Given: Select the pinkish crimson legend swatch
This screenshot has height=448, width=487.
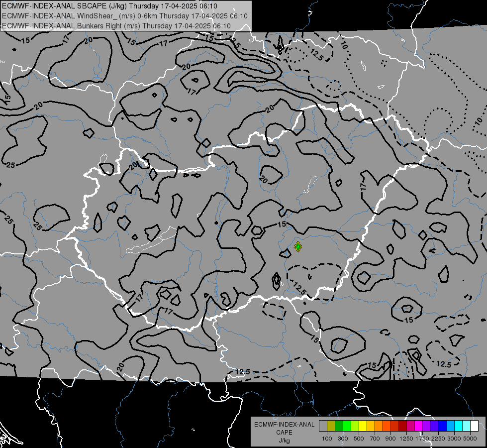Looking at the screenshot, I should [x=410, y=426].
